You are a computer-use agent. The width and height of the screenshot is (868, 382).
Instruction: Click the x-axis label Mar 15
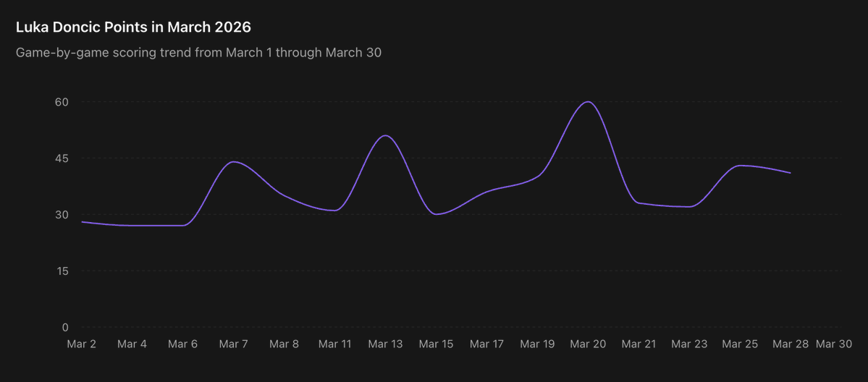coord(437,344)
